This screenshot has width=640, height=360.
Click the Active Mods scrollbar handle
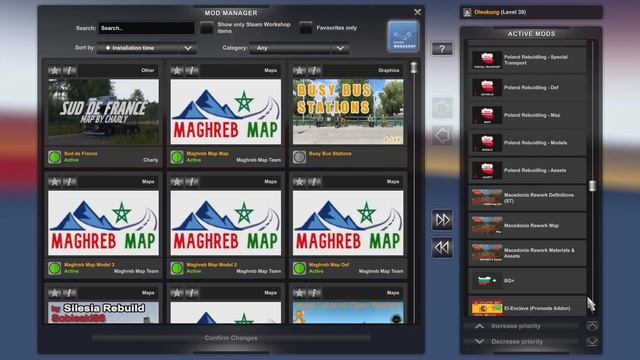pyautogui.click(x=592, y=186)
